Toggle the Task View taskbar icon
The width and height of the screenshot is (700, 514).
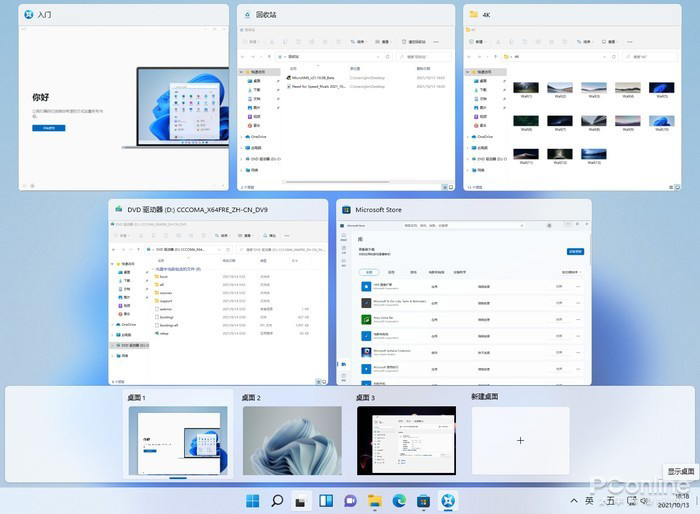[302, 500]
